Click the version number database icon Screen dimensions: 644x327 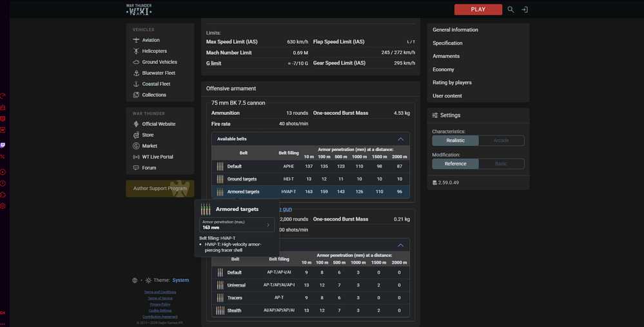click(x=434, y=183)
